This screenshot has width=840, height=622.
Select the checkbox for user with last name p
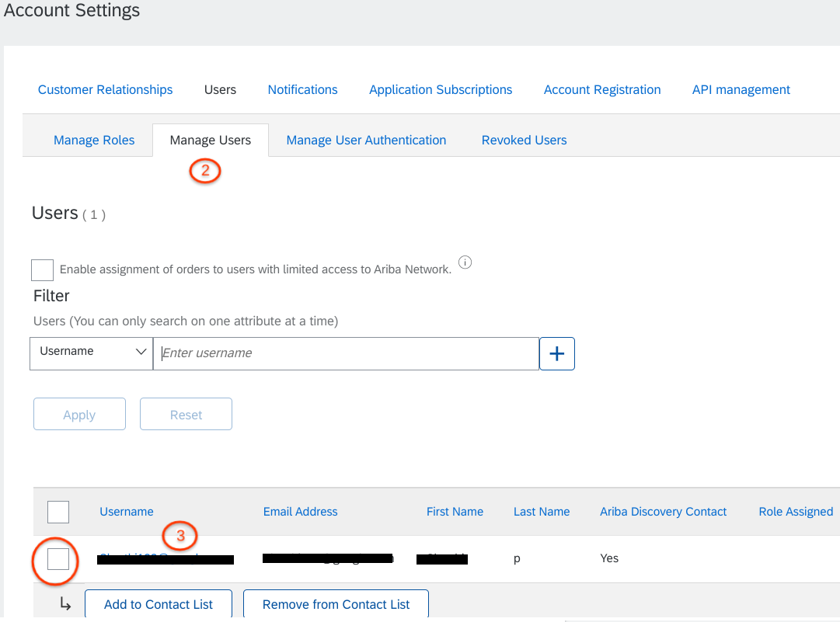(58, 559)
